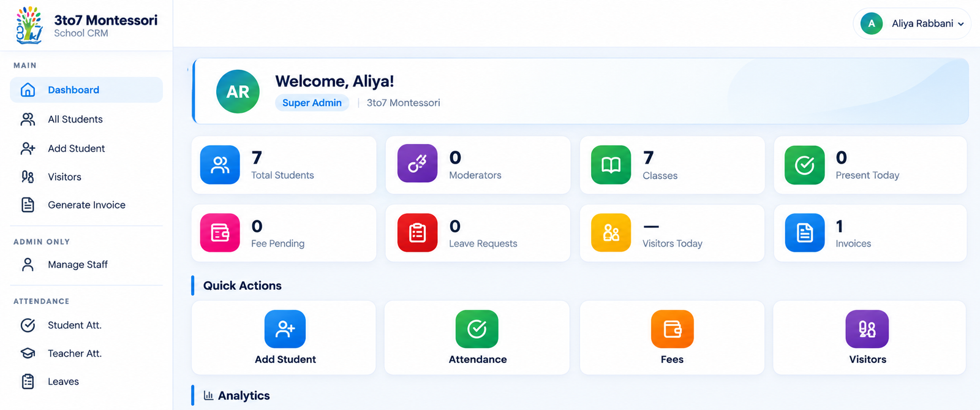Click the Invoices label
The width and height of the screenshot is (980, 410).
pyautogui.click(x=853, y=244)
